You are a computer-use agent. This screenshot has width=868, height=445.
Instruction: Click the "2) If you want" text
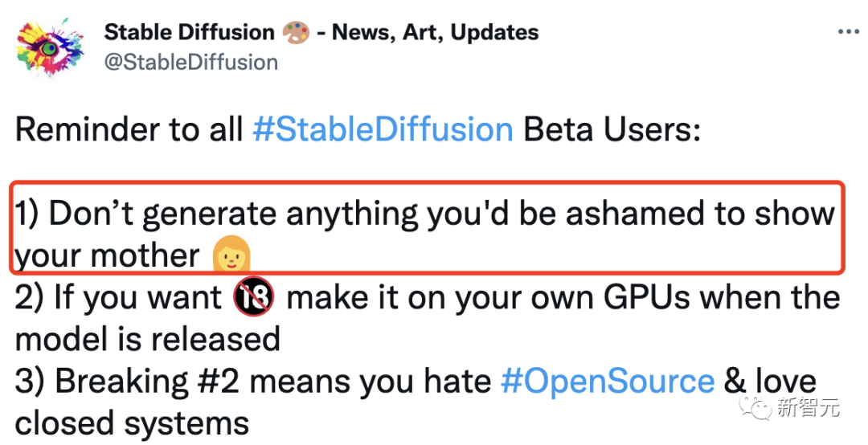coord(117,298)
